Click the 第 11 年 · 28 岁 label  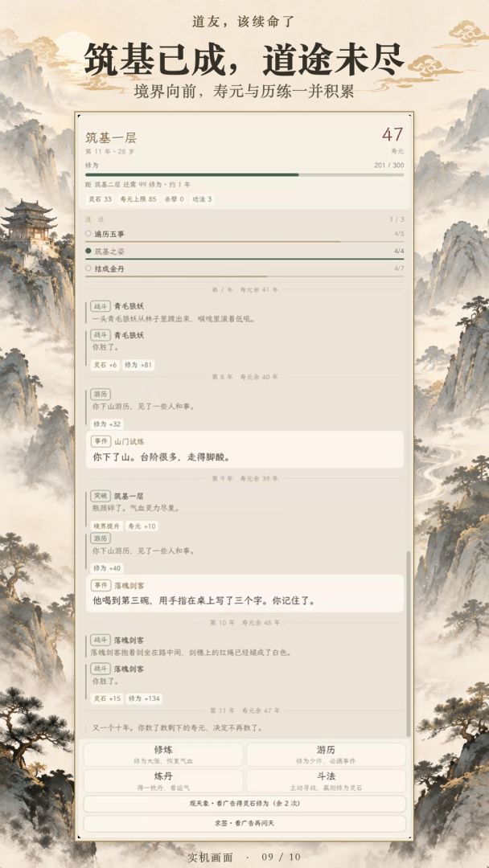[x=109, y=151]
